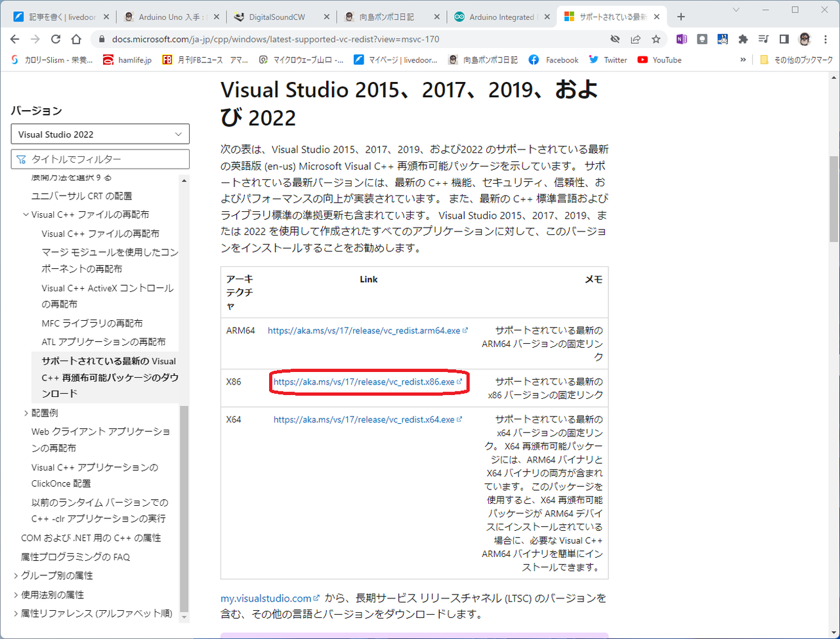Open MFC ライブラリの再配布 in the sidebar

click(92, 323)
